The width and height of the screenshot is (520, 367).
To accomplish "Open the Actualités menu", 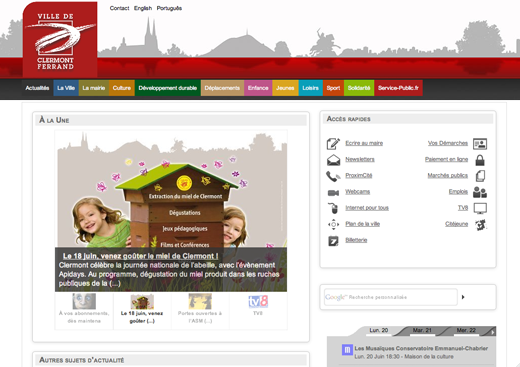I will 37,88.
